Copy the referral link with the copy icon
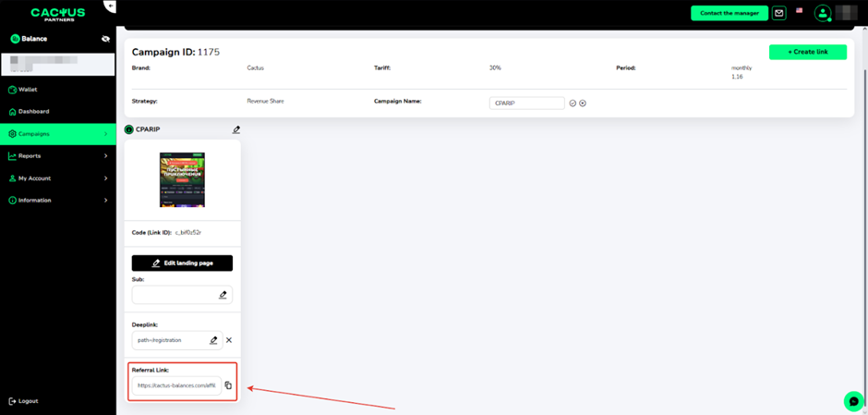 pos(229,385)
